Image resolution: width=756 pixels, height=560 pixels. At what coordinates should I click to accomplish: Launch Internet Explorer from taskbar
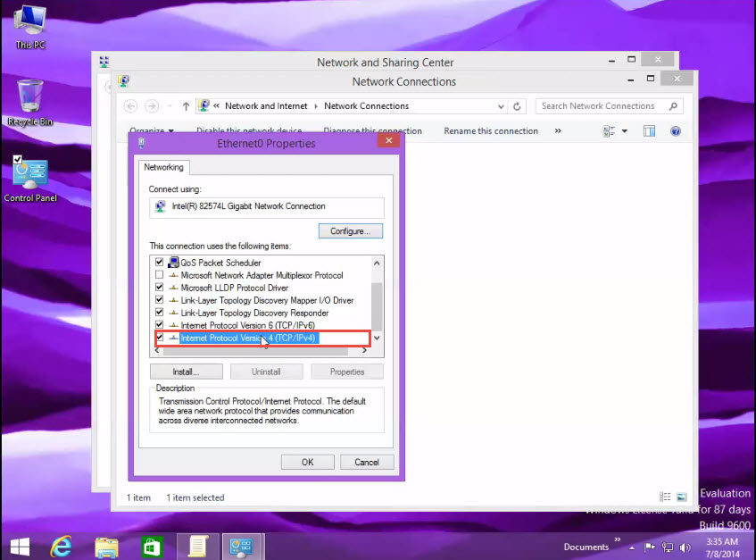click(x=62, y=547)
